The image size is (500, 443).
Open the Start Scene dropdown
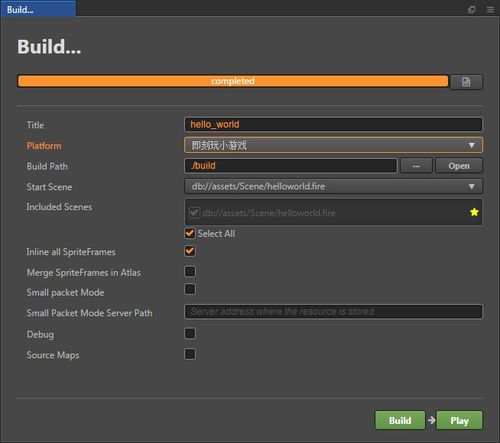click(333, 186)
